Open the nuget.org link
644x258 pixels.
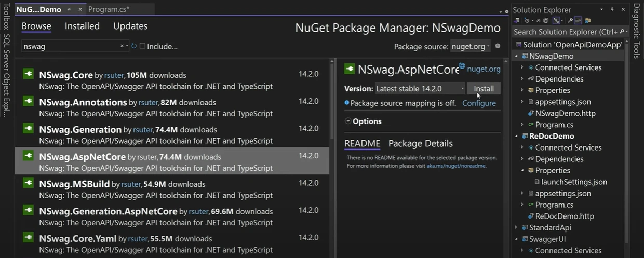484,69
